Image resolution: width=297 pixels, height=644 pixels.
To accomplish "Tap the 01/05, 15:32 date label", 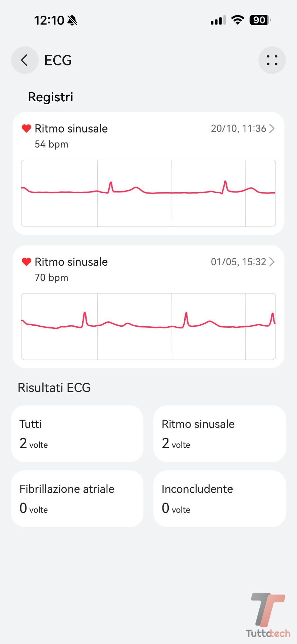I will [x=238, y=262].
